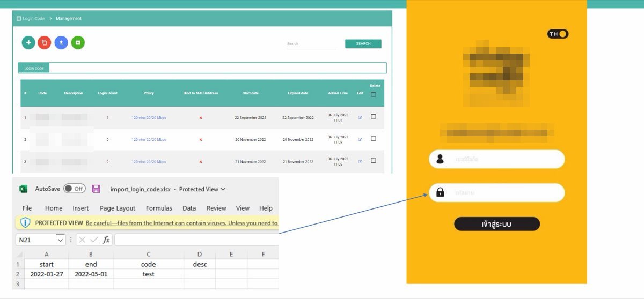Open the Excel Data tab
The width and height of the screenshot is (644, 299).
[x=189, y=208]
